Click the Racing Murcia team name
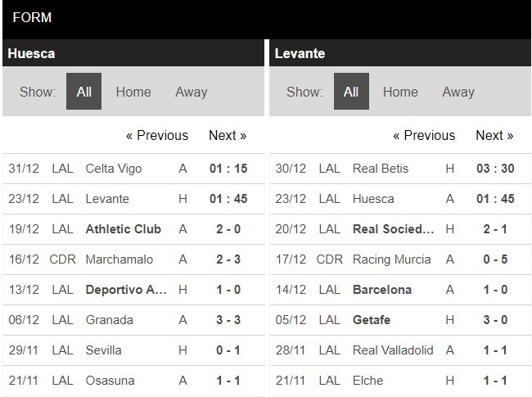 click(x=392, y=259)
